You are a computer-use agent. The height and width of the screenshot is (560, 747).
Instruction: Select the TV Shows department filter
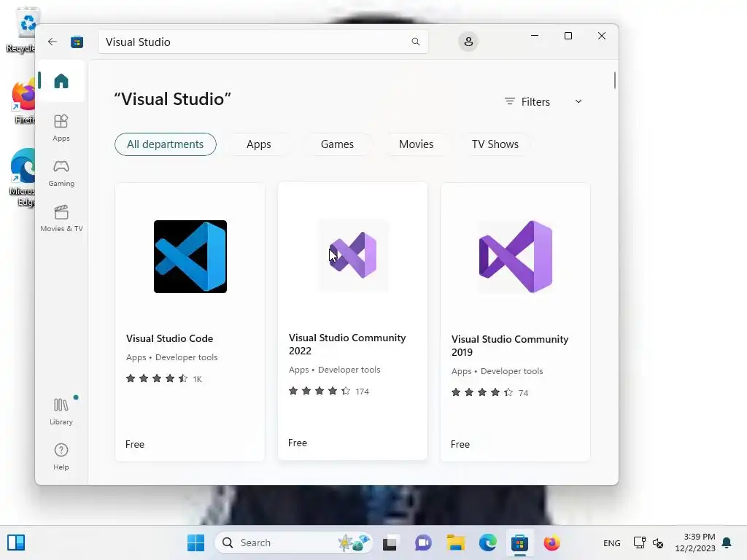tap(495, 144)
